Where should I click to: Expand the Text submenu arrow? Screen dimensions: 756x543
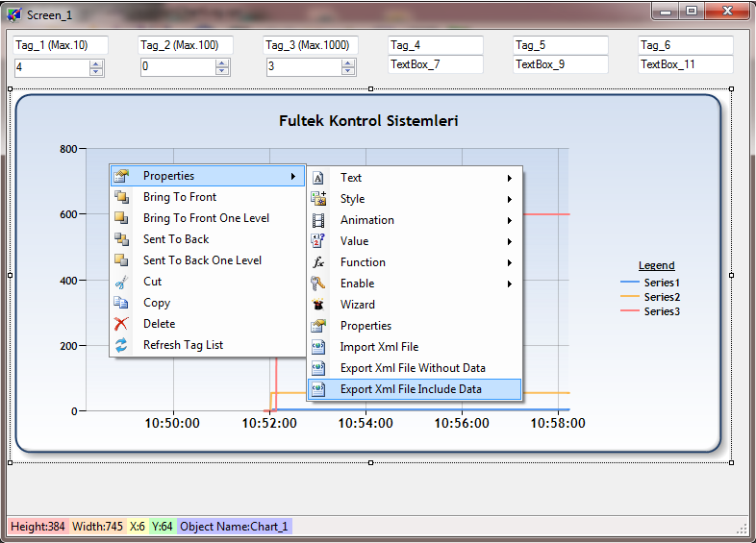[x=510, y=178]
